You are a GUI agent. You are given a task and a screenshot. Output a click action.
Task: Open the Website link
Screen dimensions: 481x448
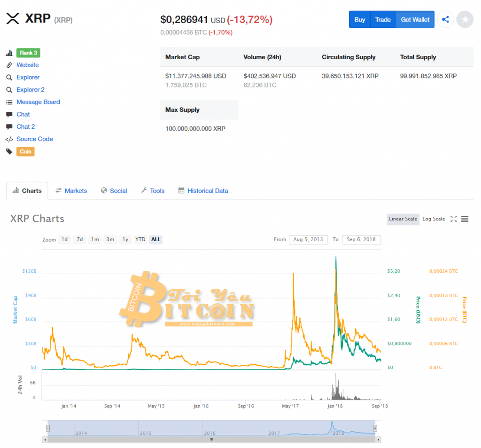pos(28,65)
